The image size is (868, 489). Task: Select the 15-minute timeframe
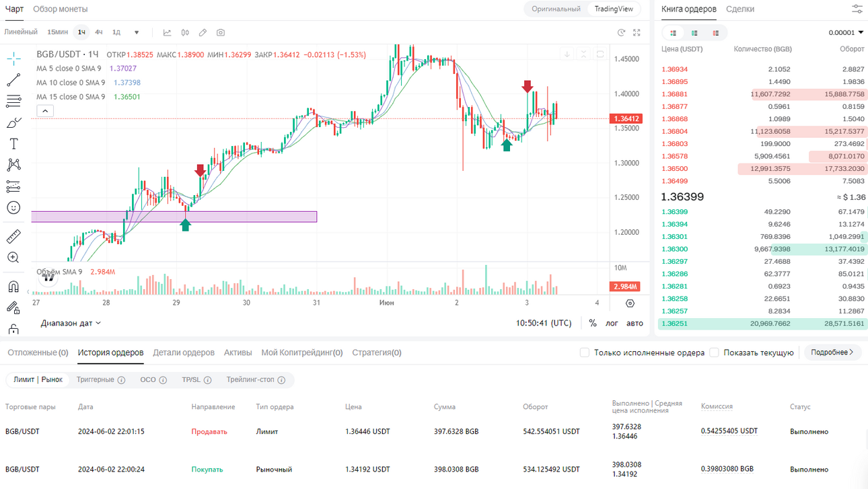[57, 32]
